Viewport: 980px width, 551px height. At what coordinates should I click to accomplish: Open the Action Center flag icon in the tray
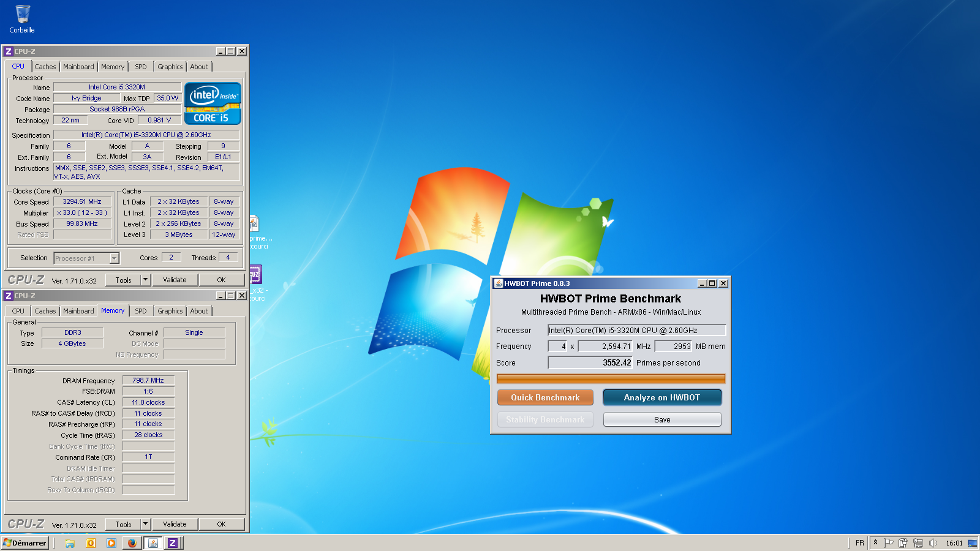click(x=888, y=543)
